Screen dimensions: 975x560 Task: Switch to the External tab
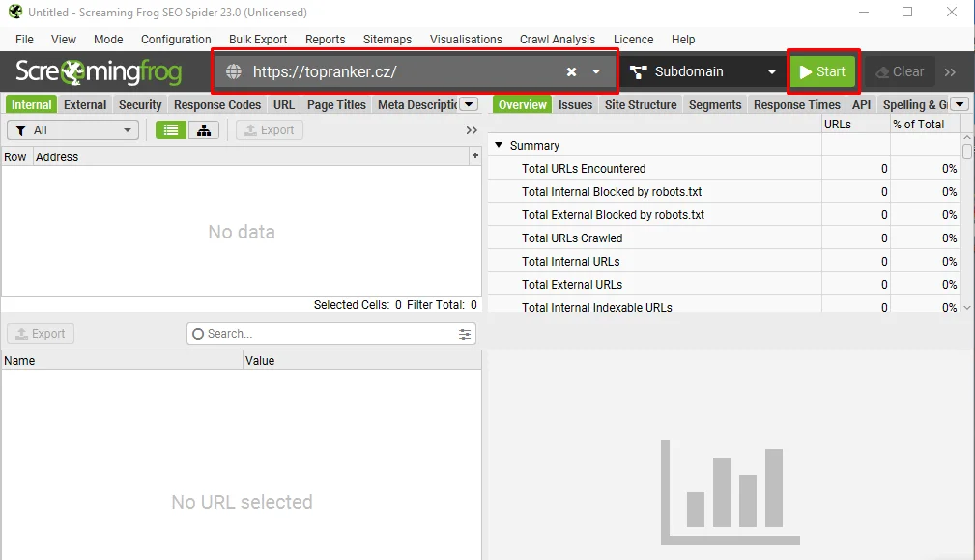click(85, 104)
